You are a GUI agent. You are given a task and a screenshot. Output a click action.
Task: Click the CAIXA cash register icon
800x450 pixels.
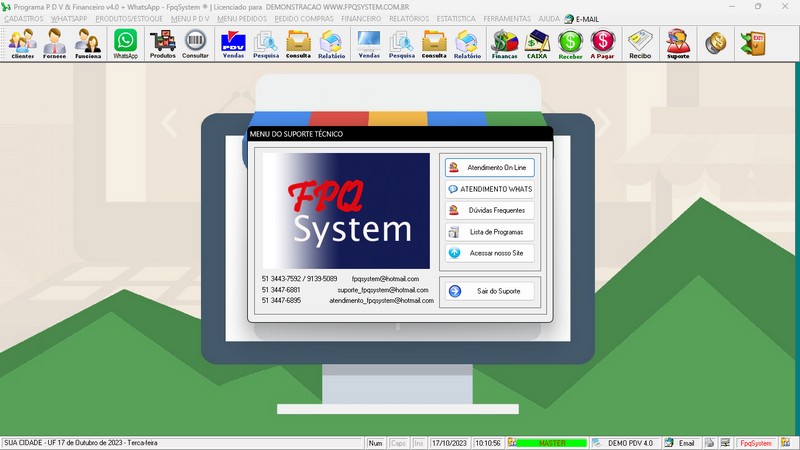coord(538,44)
